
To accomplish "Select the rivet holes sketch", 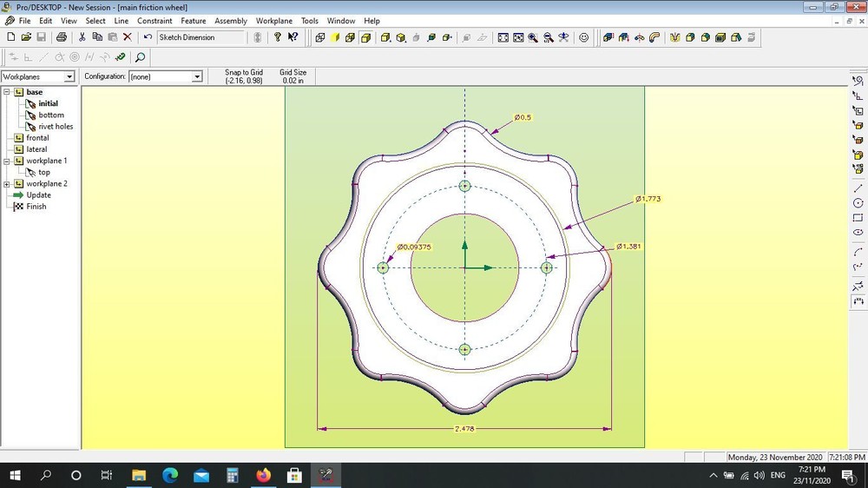I will pos(56,127).
